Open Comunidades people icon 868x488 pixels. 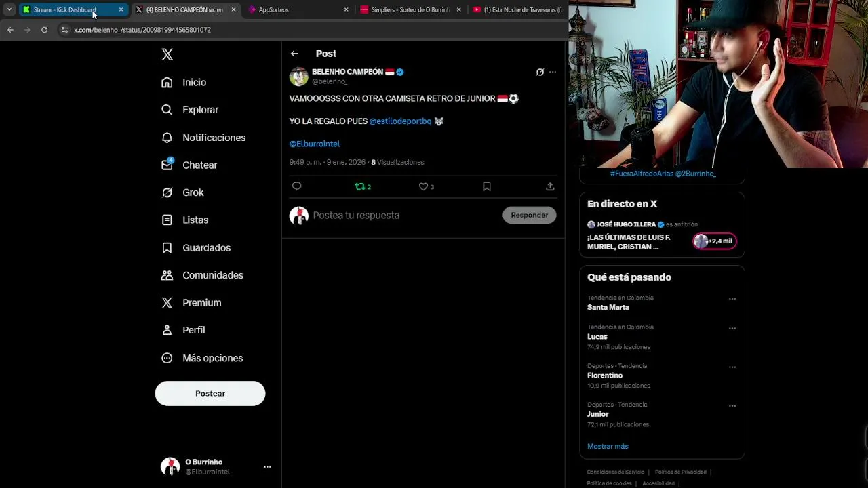click(167, 275)
